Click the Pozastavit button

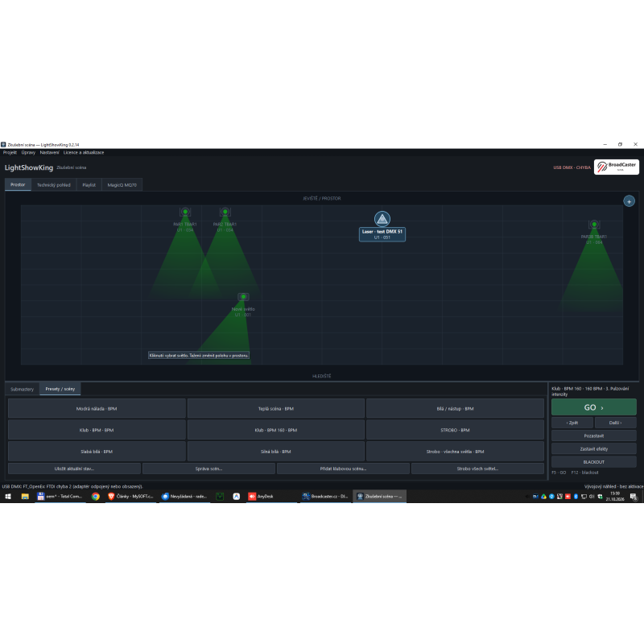594,436
